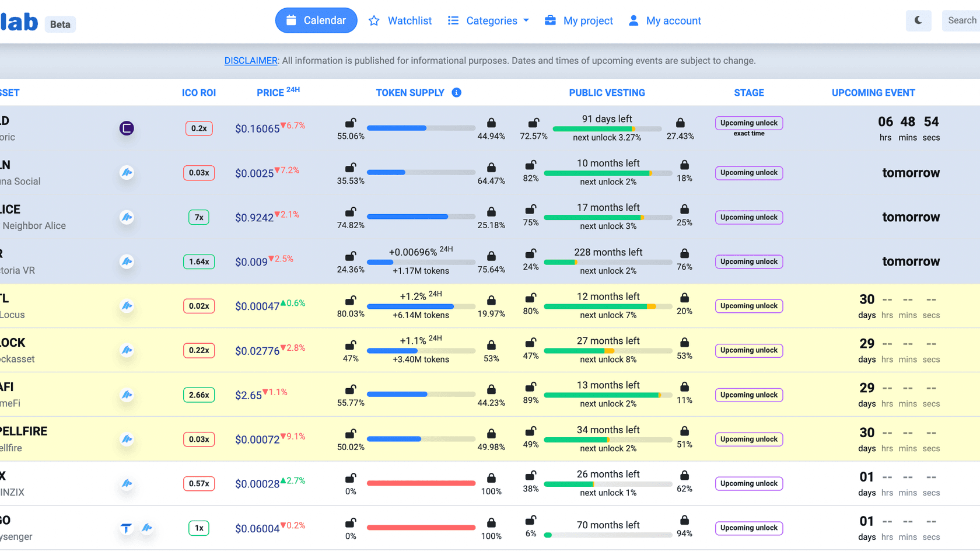
Task: Click price $0.00047
Action: [x=257, y=306]
